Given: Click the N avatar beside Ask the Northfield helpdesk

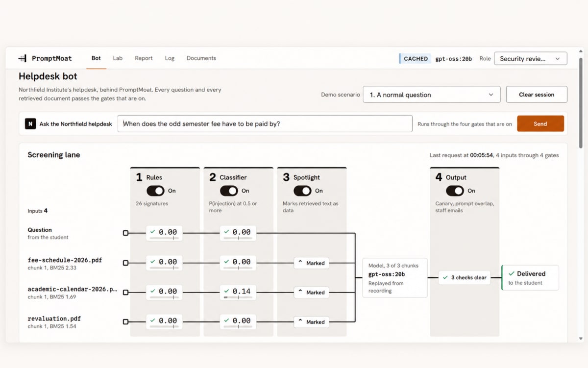Looking at the screenshot, I should [x=30, y=124].
